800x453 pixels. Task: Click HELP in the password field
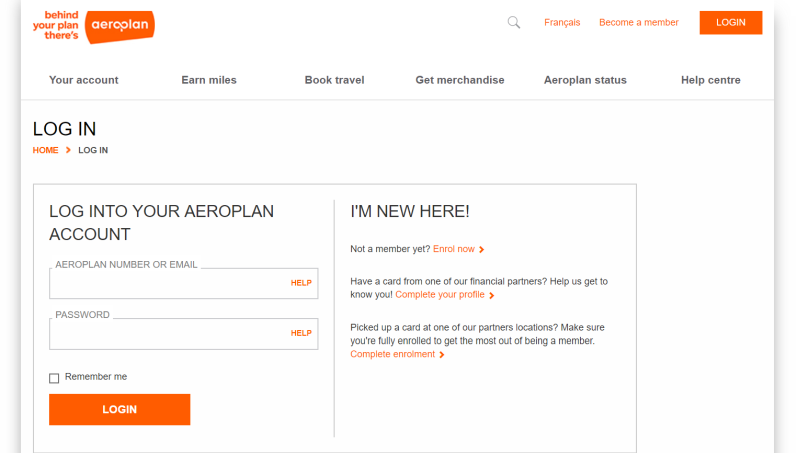coord(301,333)
